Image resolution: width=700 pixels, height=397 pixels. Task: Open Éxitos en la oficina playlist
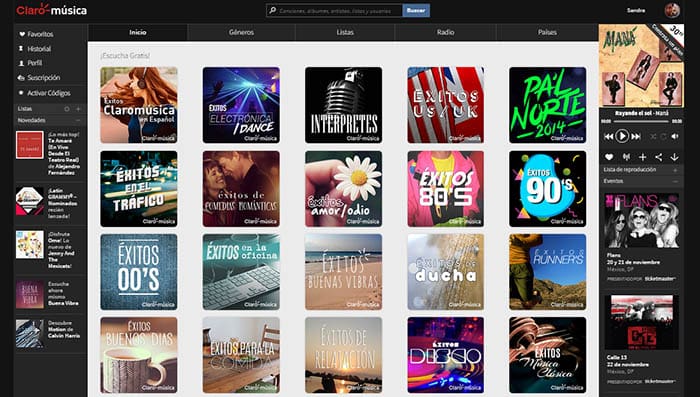241,272
